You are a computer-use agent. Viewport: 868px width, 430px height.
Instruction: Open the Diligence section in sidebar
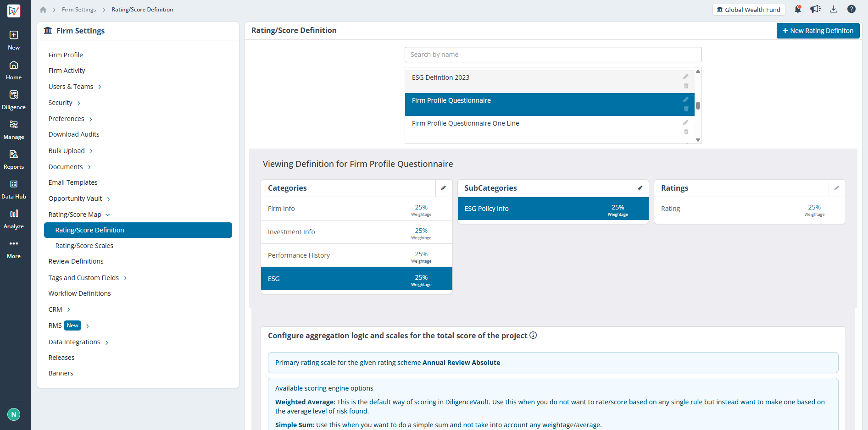pos(14,100)
